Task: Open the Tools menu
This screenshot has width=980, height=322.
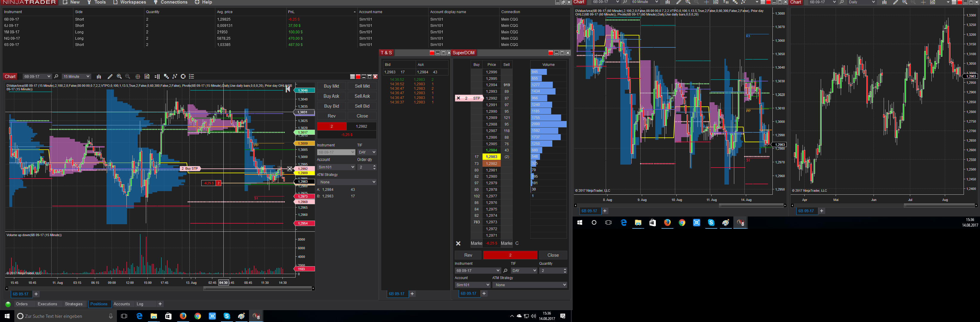Action: click(x=97, y=2)
